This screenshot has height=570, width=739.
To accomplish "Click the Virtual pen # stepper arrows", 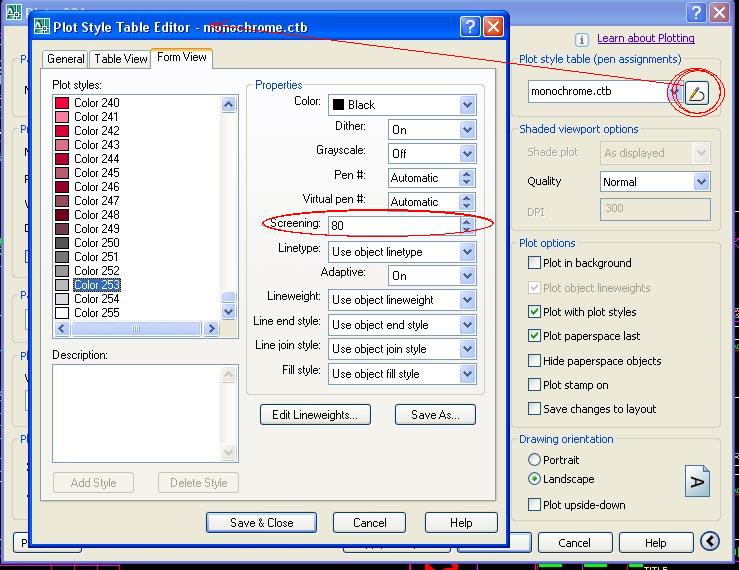I will point(467,202).
